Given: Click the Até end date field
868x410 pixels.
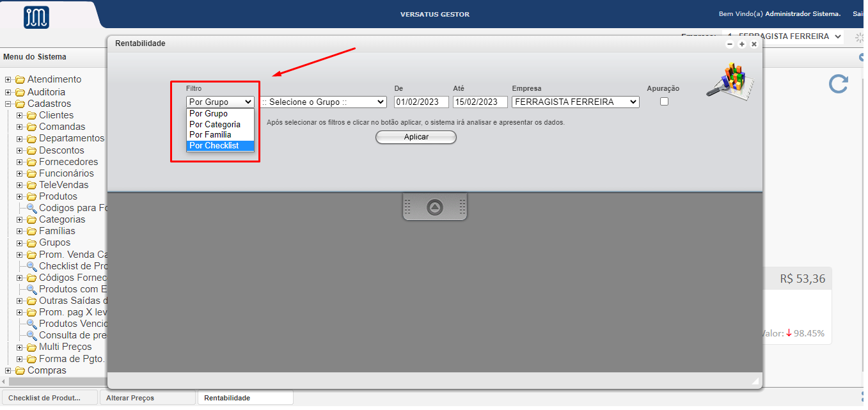Looking at the screenshot, I should point(480,102).
